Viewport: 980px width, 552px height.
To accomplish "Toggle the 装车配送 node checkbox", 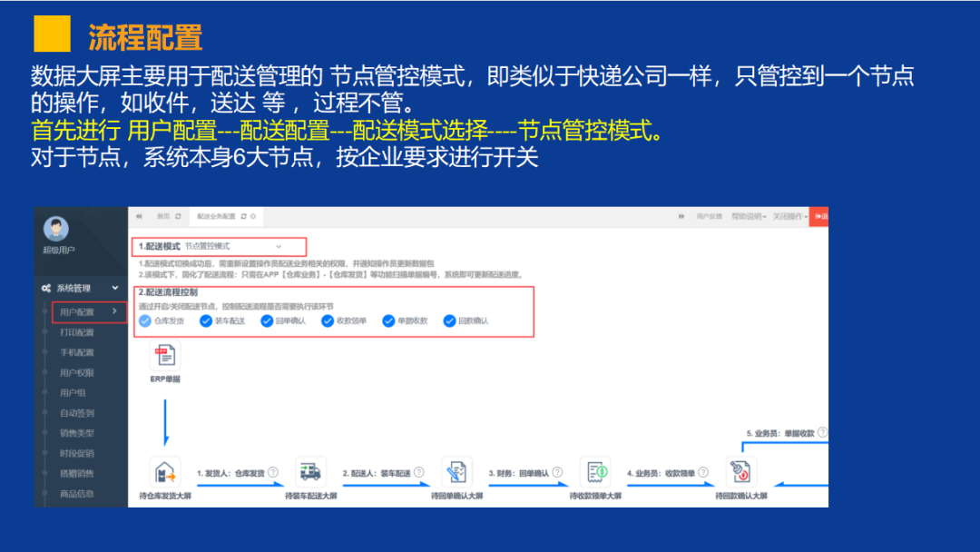I will [206, 320].
